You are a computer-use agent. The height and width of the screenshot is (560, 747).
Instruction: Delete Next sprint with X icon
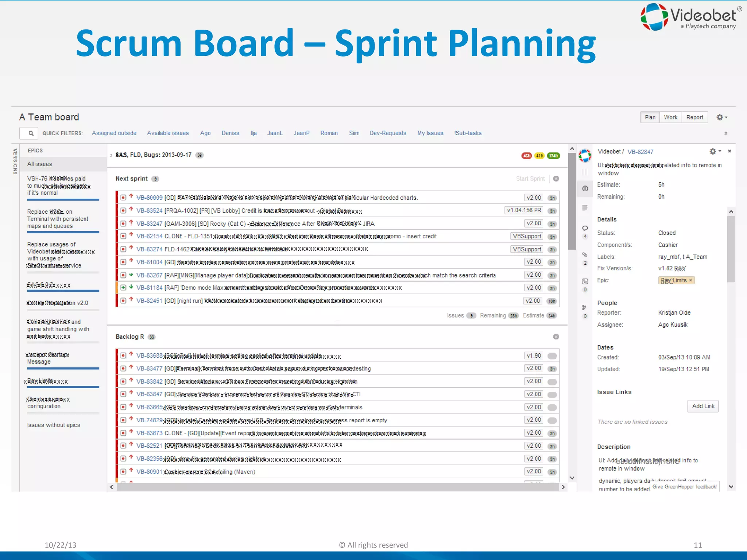tap(556, 179)
